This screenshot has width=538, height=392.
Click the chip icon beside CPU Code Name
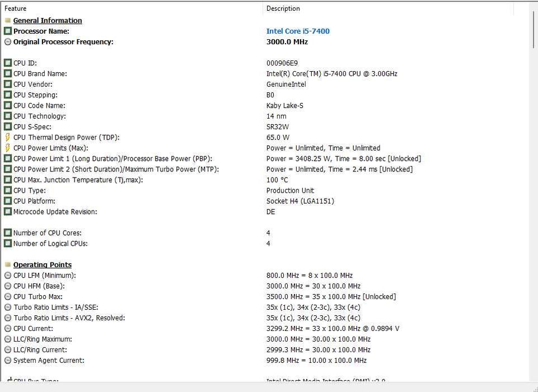tap(8, 106)
